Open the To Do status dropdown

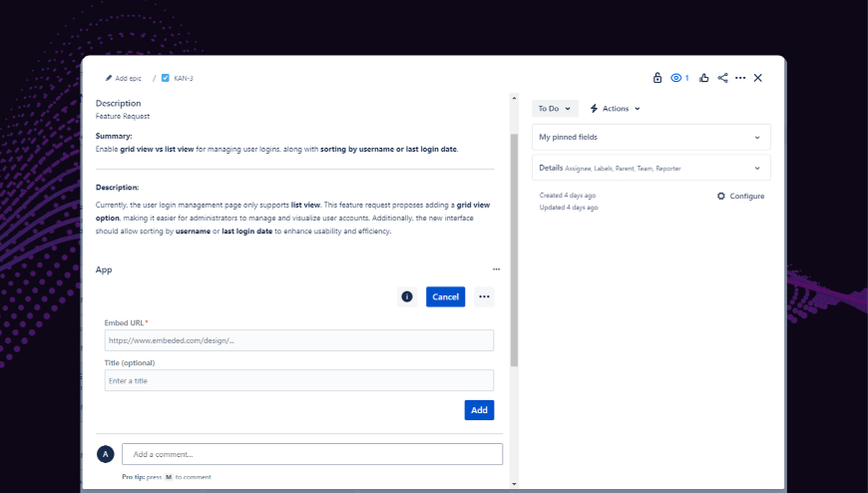[555, 109]
